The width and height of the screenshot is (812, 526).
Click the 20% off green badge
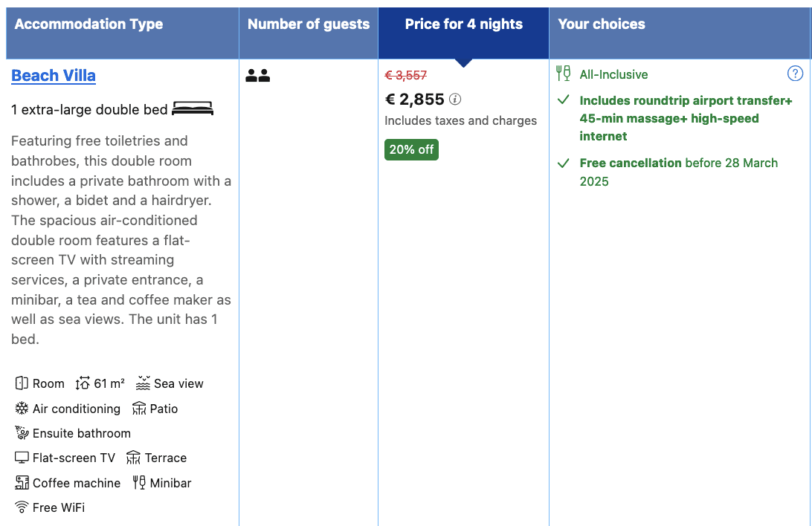point(411,149)
